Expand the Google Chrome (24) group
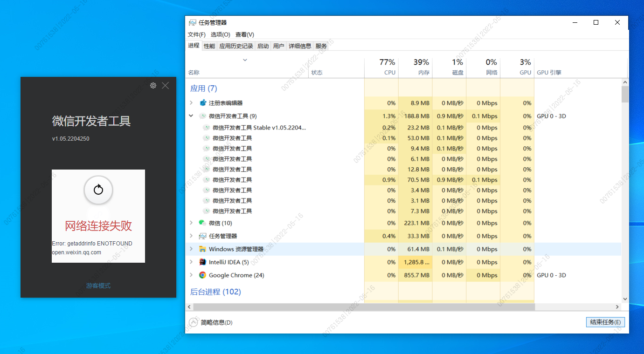 [191, 275]
